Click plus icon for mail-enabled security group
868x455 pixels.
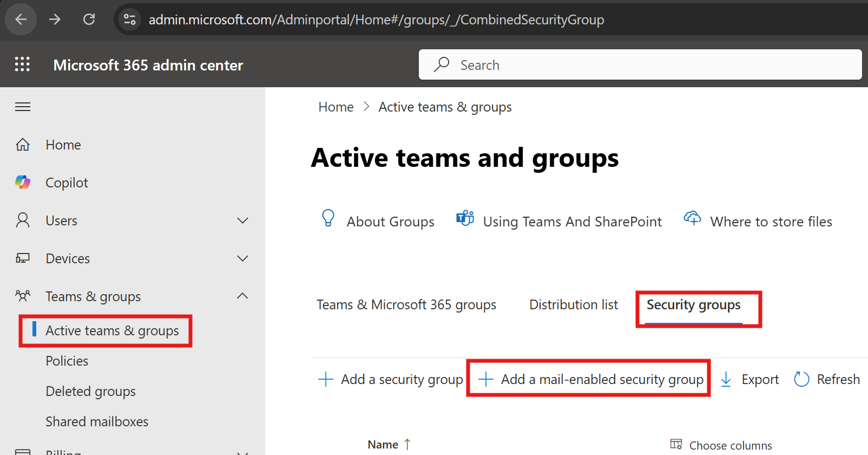(x=486, y=379)
